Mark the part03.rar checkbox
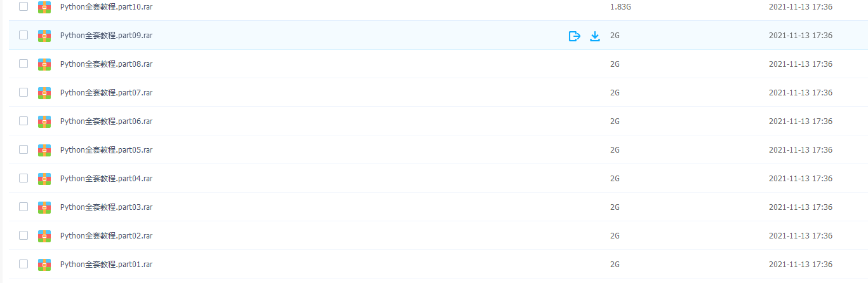The image size is (868, 283). click(x=23, y=207)
